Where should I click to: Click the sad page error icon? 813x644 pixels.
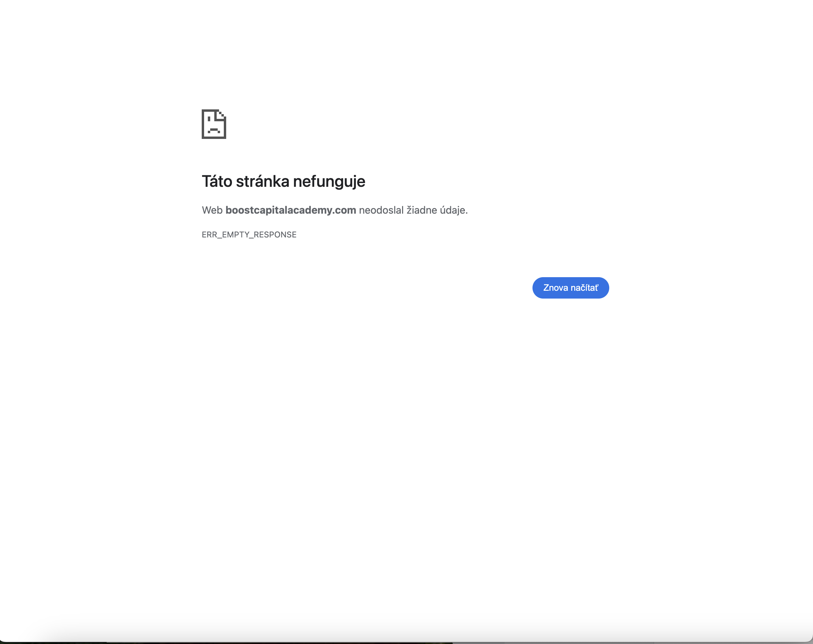[x=214, y=124]
